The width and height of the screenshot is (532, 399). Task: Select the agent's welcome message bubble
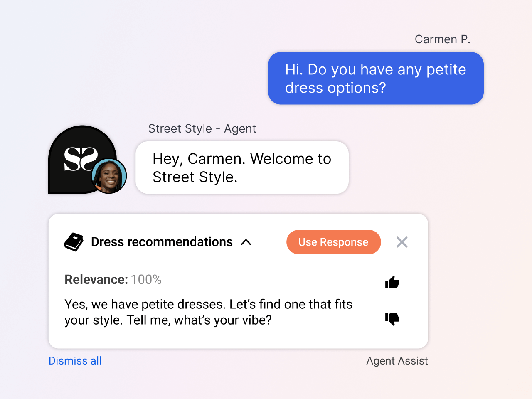(x=242, y=167)
